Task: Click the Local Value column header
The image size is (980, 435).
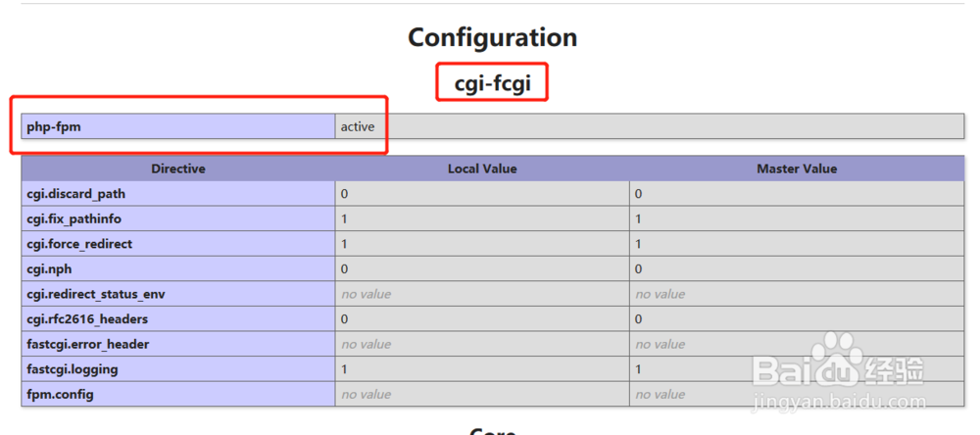Action: [482, 169]
